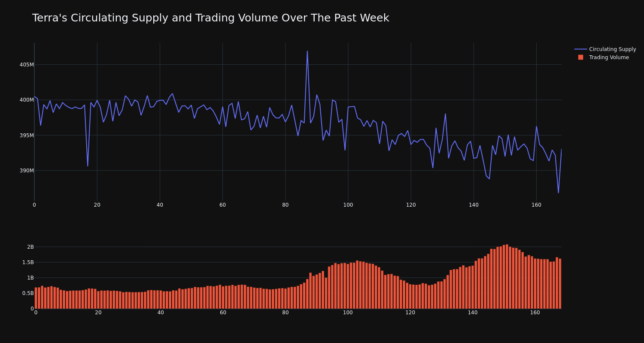This screenshot has height=343, width=644.
Task: Click the supply spike peak near hour 87
Action: pyautogui.click(x=307, y=51)
